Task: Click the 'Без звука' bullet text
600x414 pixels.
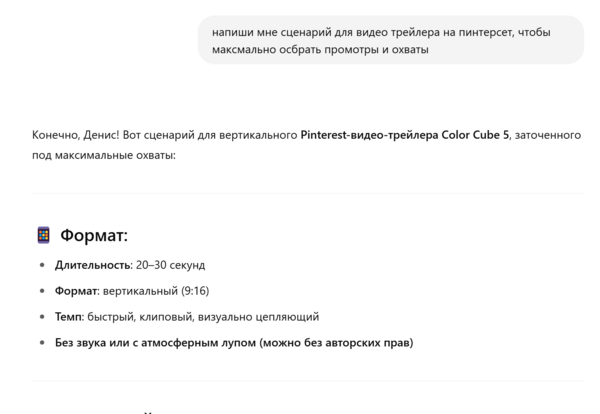Action: point(81,343)
